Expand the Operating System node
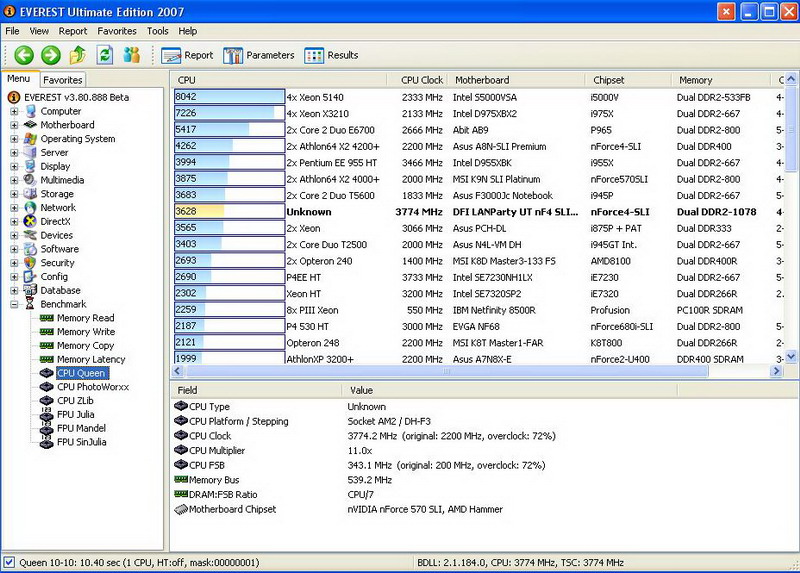This screenshot has width=800, height=573. point(14,138)
